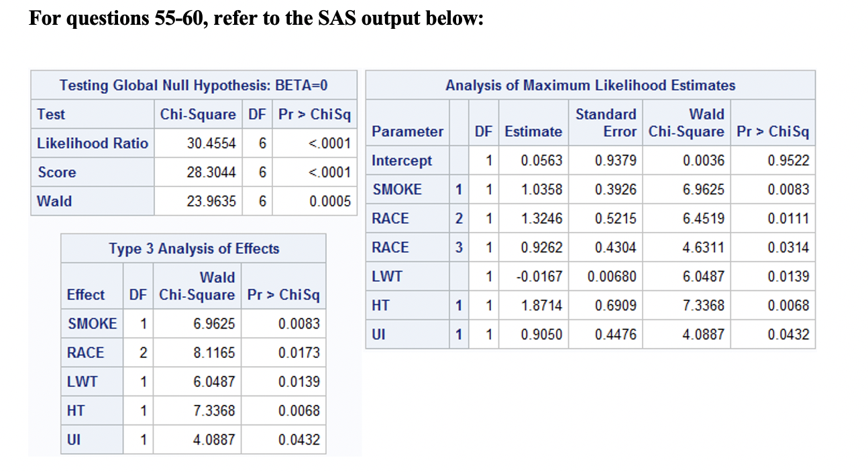Click Analysis of Maximum Likelihood Estimates title
This screenshot has width=868, height=472.
click(590, 85)
